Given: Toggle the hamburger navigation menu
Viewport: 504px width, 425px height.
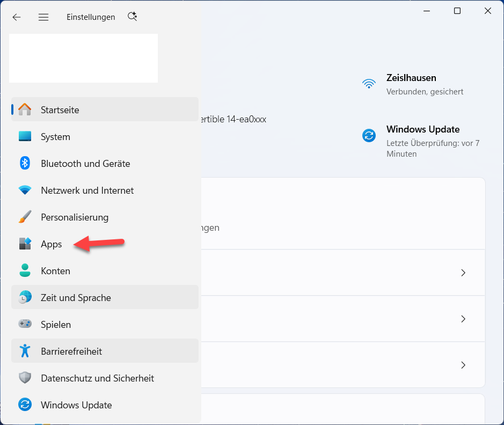Looking at the screenshot, I should pyautogui.click(x=43, y=17).
